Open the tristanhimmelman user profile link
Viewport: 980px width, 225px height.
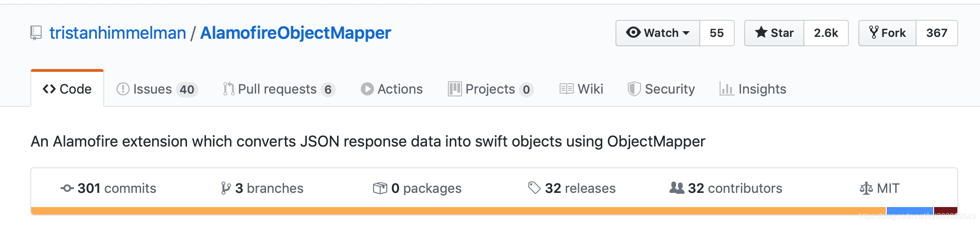(118, 33)
